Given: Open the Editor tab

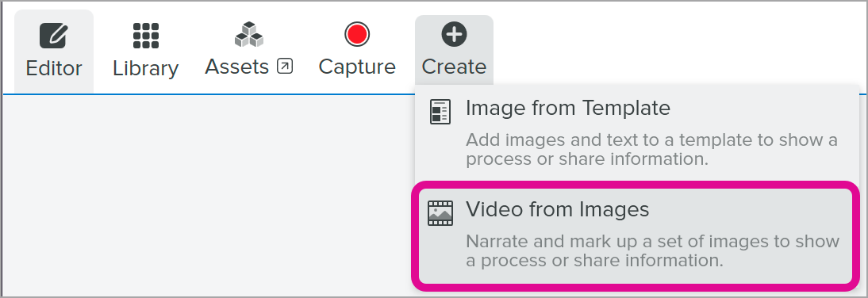Looking at the screenshot, I should pos(54,52).
